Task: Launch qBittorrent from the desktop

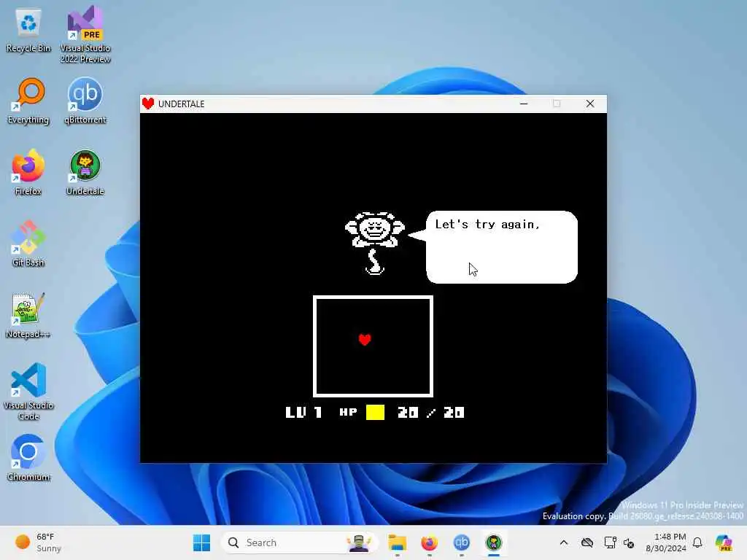Action: pos(85,101)
